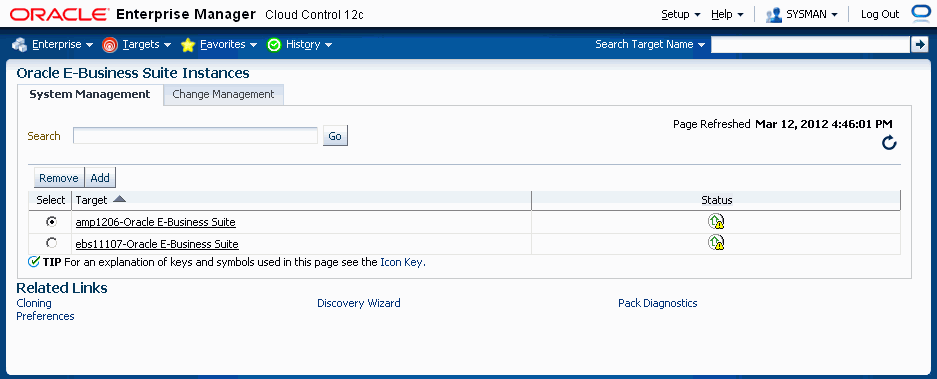The width and height of the screenshot is (937, 379).
Task: Expand the Setup menu
Action: point(681,14)
